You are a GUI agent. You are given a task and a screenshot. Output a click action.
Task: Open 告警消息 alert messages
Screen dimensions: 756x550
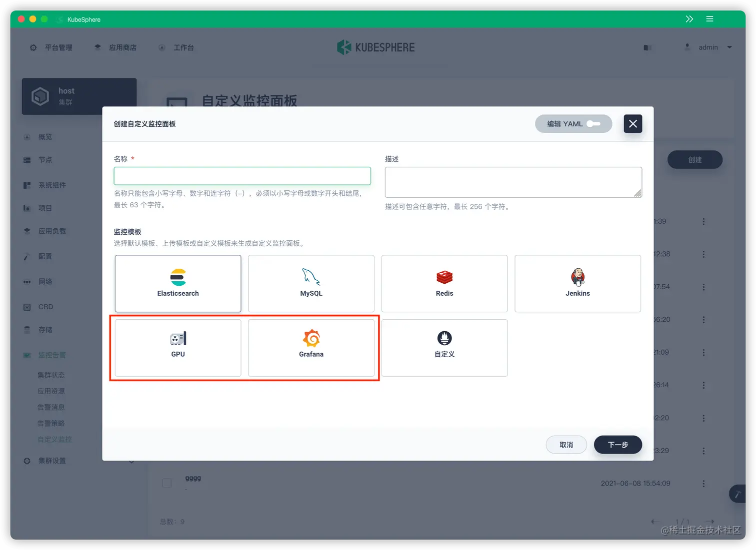pyautogui.click(x=51, y=407)
